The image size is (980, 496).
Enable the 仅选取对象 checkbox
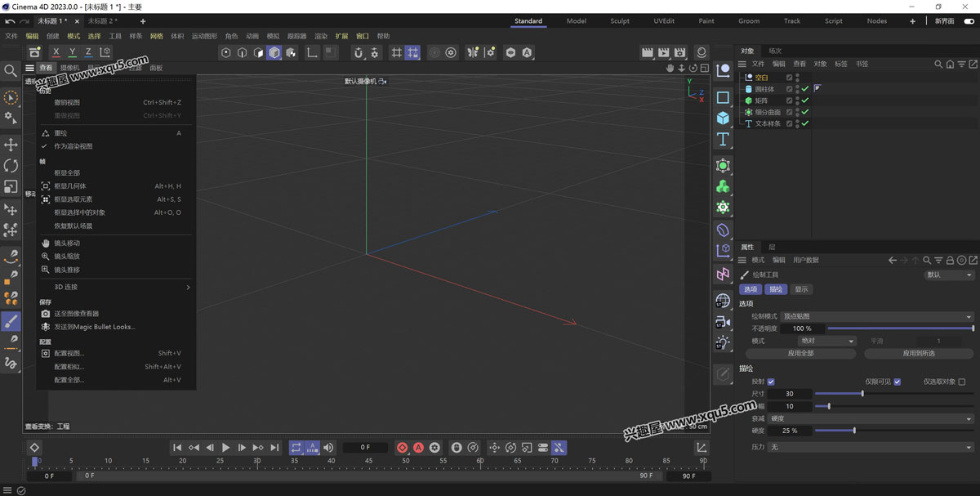pyautogui.click(x=961, y=382)
